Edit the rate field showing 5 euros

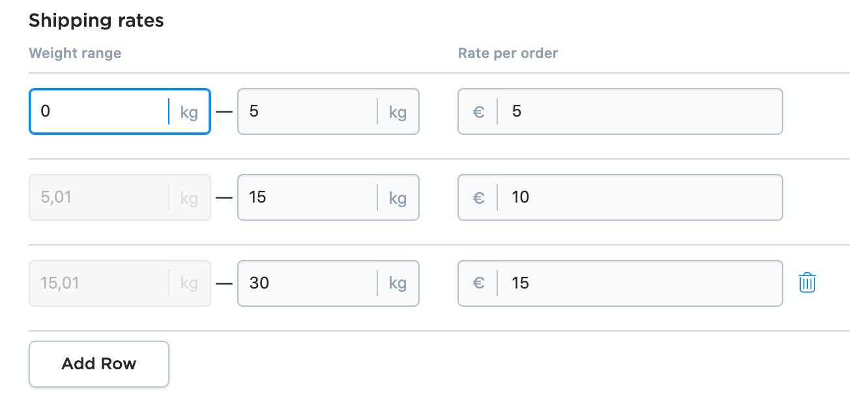pos(620,111)
